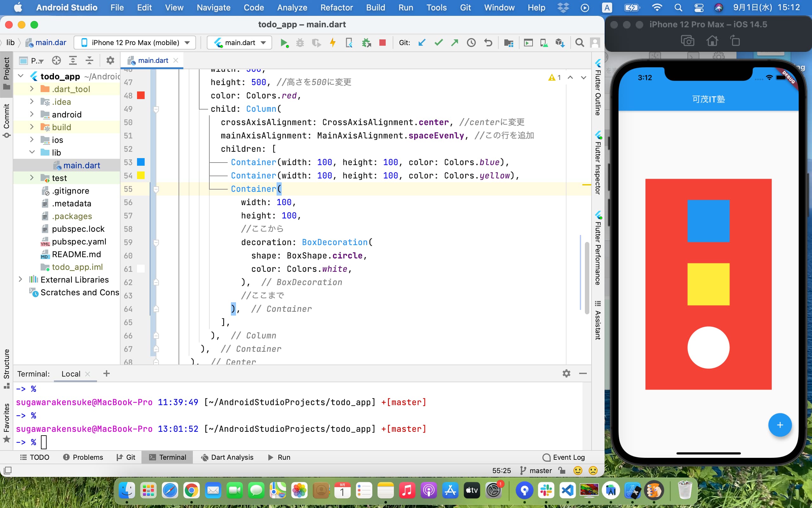Open Project panel gear settings

[110, 60]
